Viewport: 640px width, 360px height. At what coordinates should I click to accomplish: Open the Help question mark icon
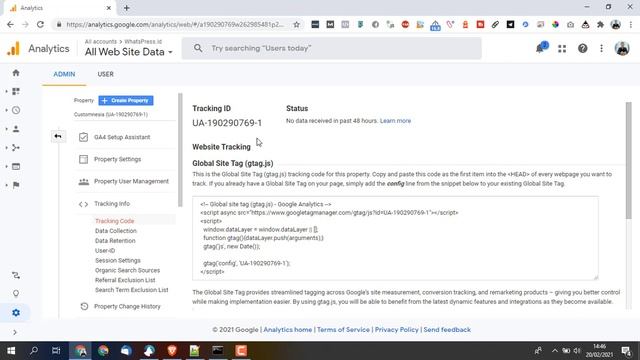click(x=582, y=49)
